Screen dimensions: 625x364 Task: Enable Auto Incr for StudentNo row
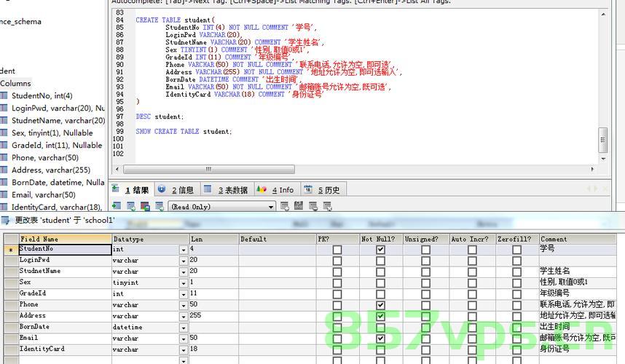tap(472, 250)
